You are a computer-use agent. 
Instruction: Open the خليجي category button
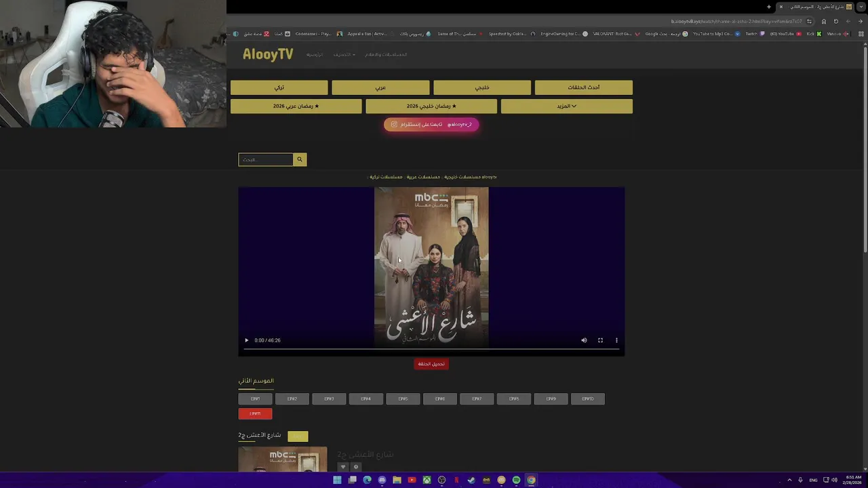482,87
